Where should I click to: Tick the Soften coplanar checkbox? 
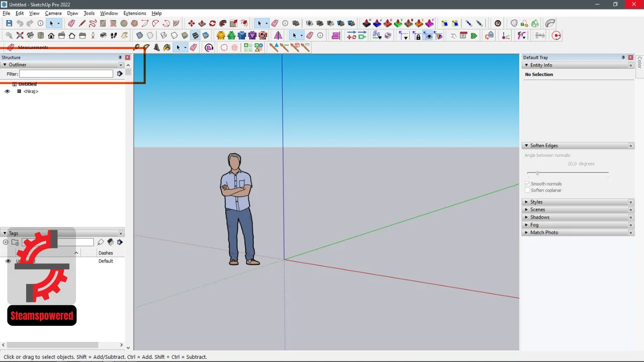pyautogui.click(x=527, y=191)
